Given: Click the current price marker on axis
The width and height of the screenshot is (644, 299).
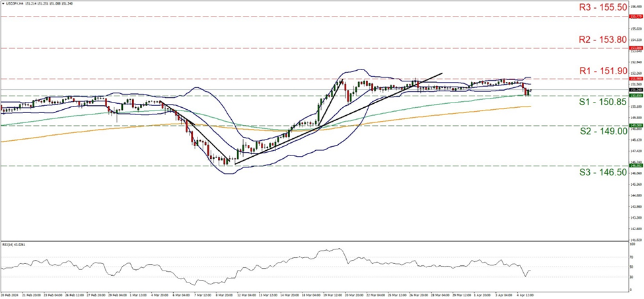Looking at the screenshot, I should tap(635, 89).
